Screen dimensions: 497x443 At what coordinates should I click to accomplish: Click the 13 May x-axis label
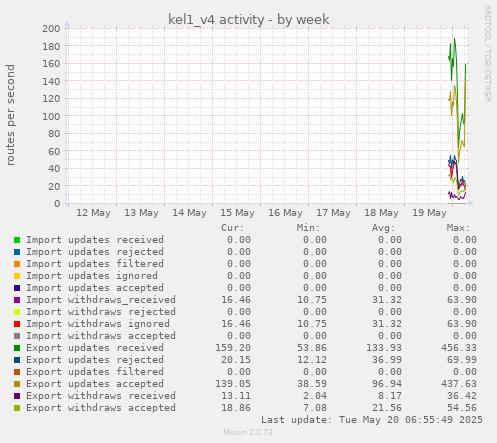141,213
